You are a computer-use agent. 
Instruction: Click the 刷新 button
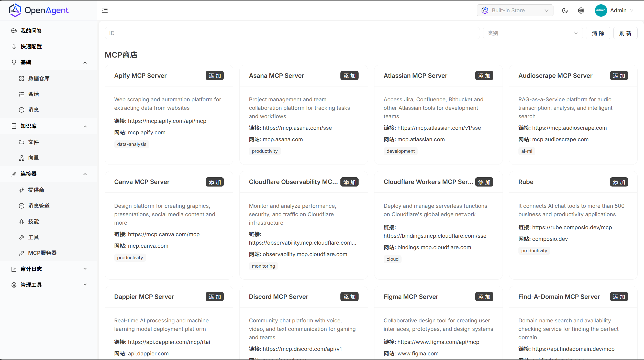click(625, 33)
